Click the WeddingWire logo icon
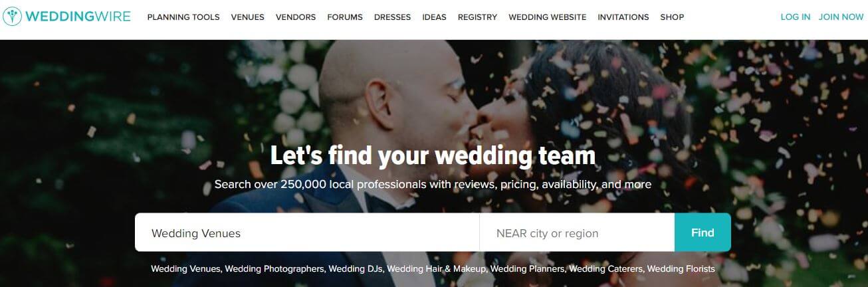This screenshot has height=287, width=868. pos(13,17)
